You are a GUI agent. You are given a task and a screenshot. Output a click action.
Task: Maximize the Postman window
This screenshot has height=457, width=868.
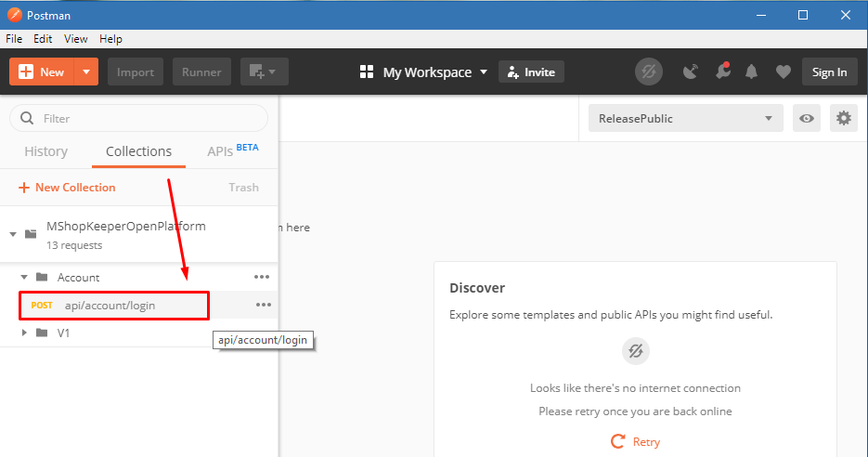pyautogui.click(x=803, y=15)
